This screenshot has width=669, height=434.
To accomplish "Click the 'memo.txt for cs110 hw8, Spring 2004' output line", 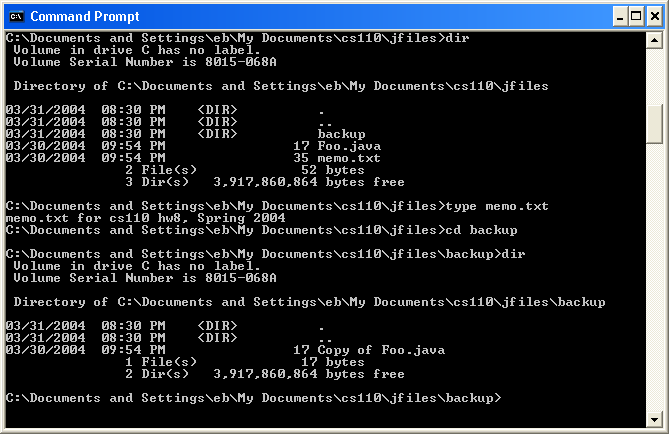I will click(x=145, y=218).
